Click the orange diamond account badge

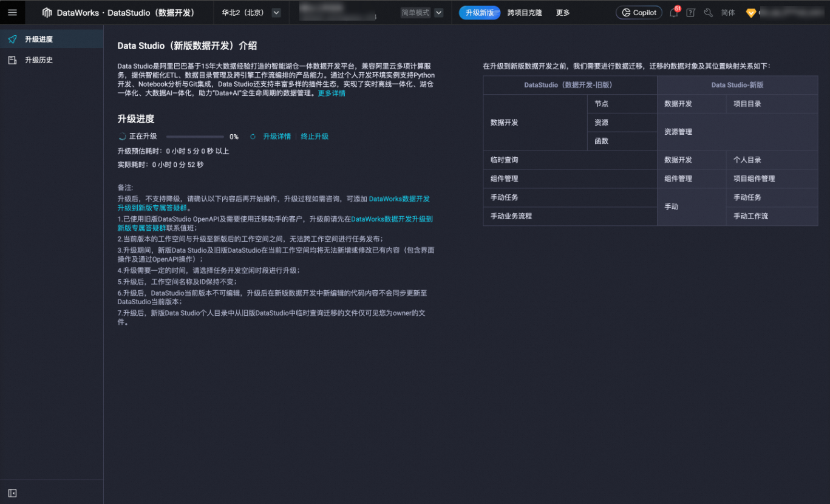click(751, 13)
